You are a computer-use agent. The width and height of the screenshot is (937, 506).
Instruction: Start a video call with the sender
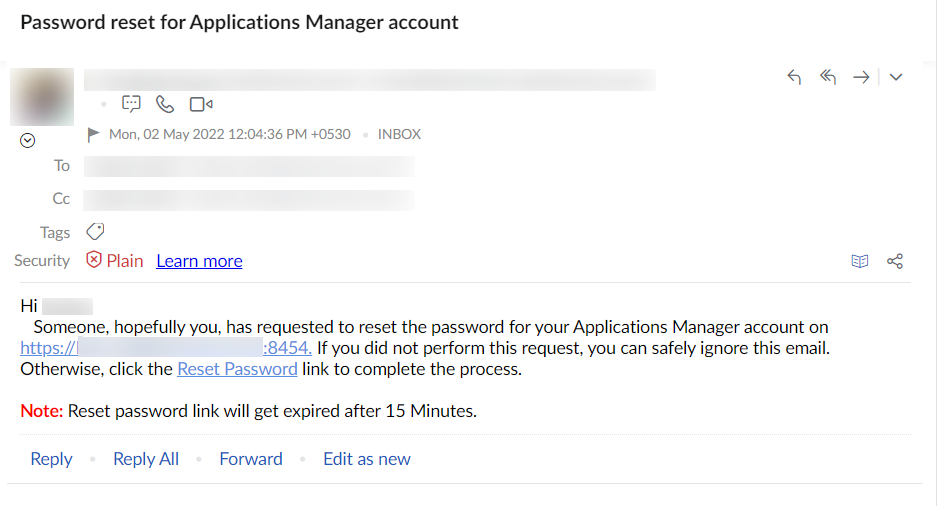[x=201, y=104]
